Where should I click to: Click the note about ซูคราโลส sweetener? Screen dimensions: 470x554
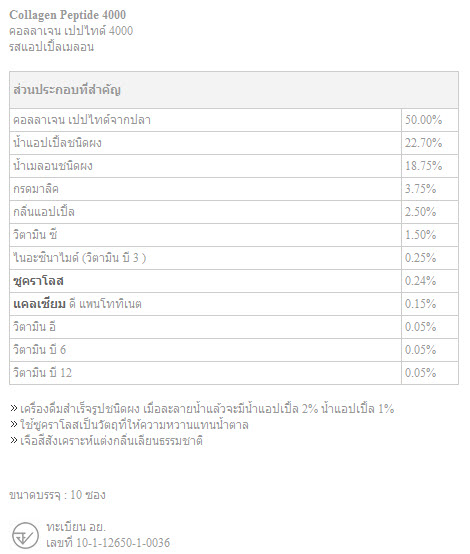coord(129,425)
